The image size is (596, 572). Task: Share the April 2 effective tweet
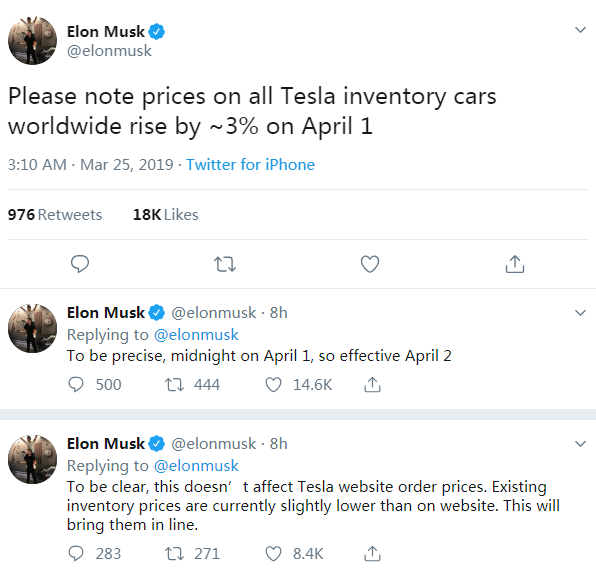372,385
